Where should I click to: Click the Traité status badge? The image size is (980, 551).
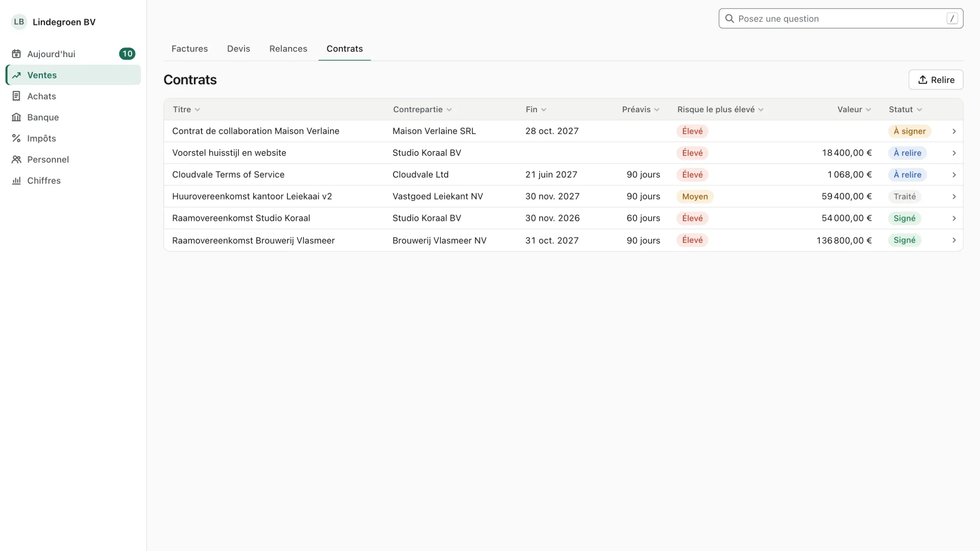904,196
